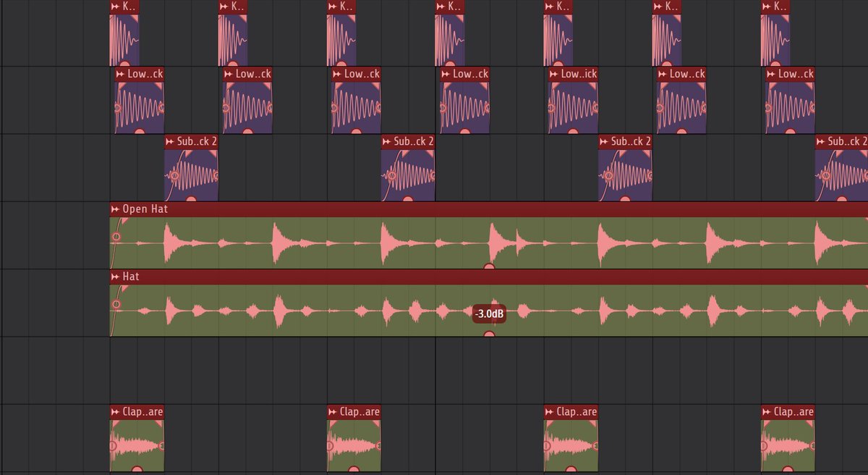Select the third Low..ck clip header
The width and height of the screenshot is (868, 475).
pos(357,74)
